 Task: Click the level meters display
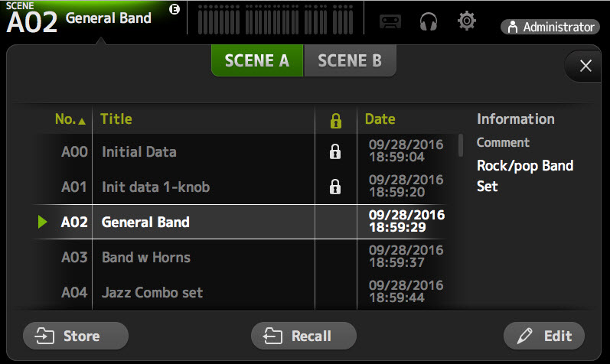click(x=277, y=20)
